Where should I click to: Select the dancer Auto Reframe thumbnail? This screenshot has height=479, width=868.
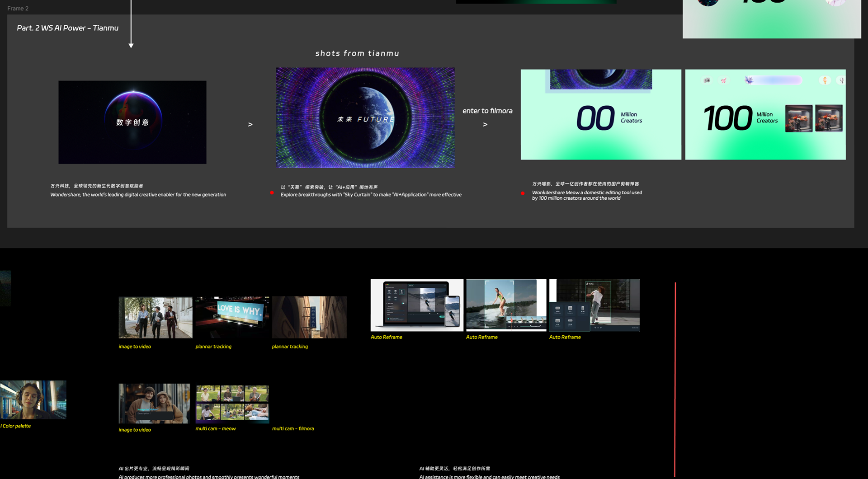point(594,305)
